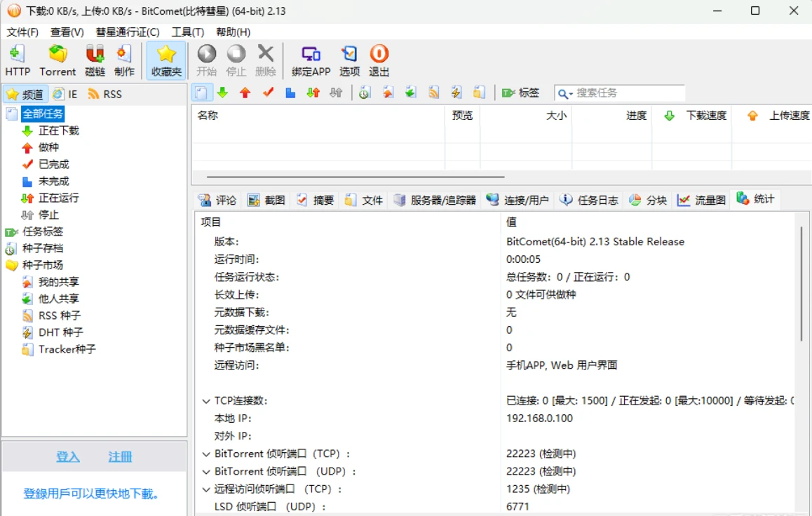812x516 pixels.
Task: Open the search type dropdown arrow beside magnifier
Action: click(571, 94)
